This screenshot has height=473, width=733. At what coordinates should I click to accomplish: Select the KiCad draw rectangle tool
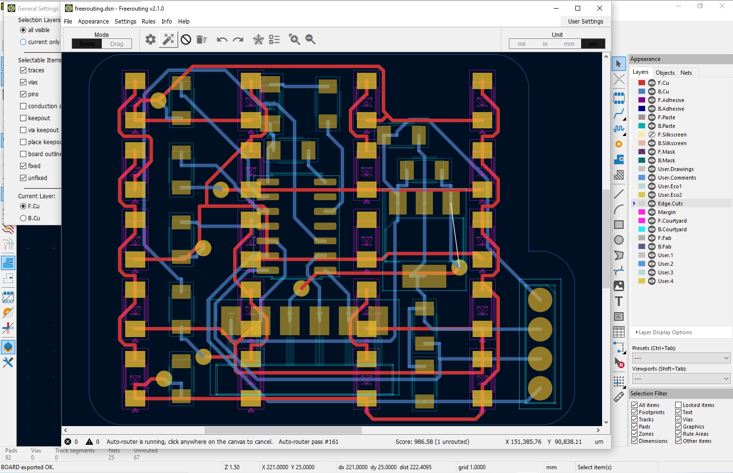click(619, 224)
